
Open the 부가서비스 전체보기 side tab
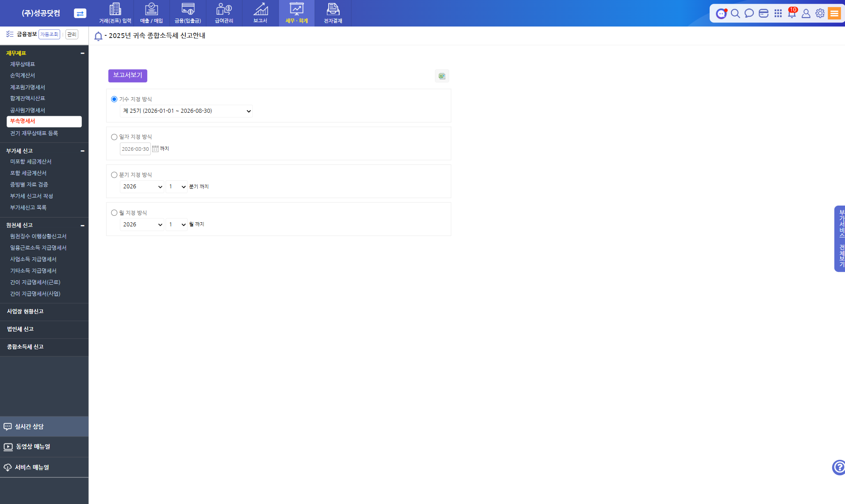(x=840, y=239)
